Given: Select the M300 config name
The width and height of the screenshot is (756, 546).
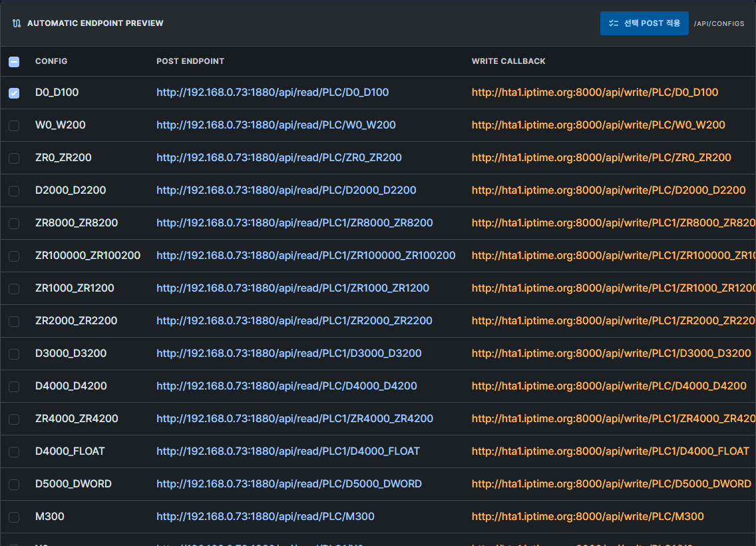Looking at the screenshot, I should click(x=50, y=517).
